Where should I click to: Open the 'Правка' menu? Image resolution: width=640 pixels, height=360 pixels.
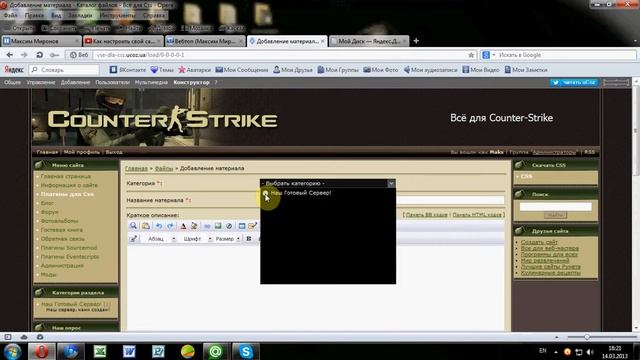point(34,16)
